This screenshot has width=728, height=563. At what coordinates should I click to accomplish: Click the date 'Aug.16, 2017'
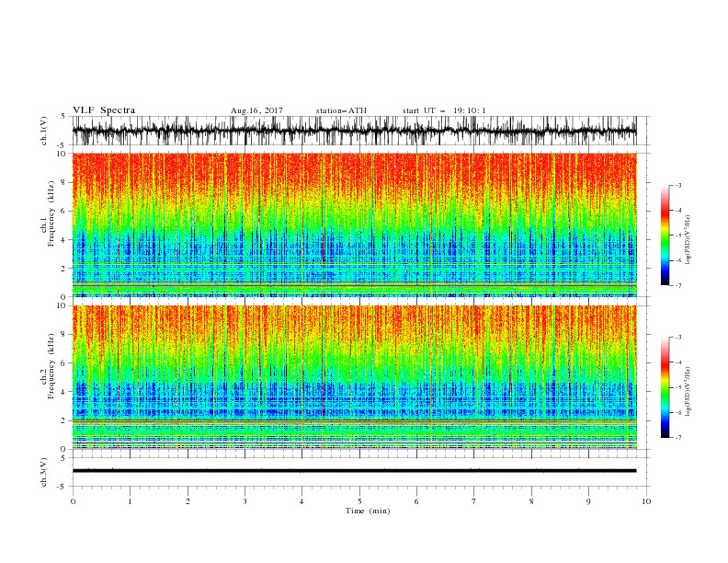click(x=256, y=110)
